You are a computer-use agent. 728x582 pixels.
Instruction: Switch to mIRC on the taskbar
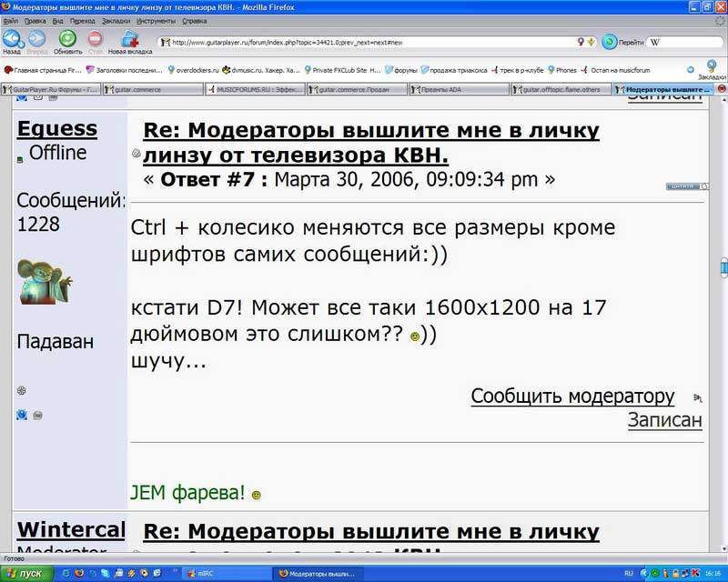(227, 574)
